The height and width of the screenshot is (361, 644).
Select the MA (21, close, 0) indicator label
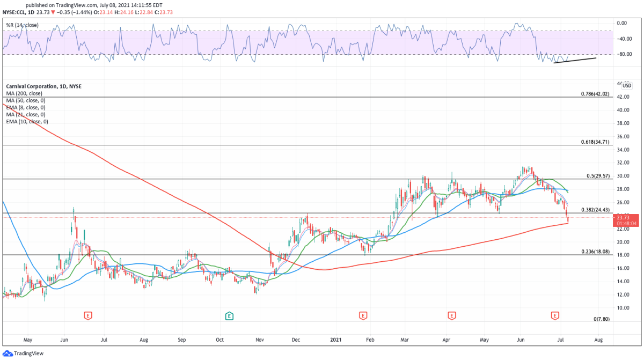click(x=26, y=114)
